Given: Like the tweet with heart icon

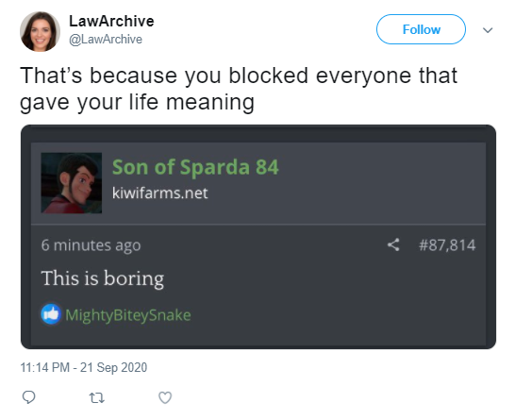Looking at the screenshot, I should click(x=165, y=397).
